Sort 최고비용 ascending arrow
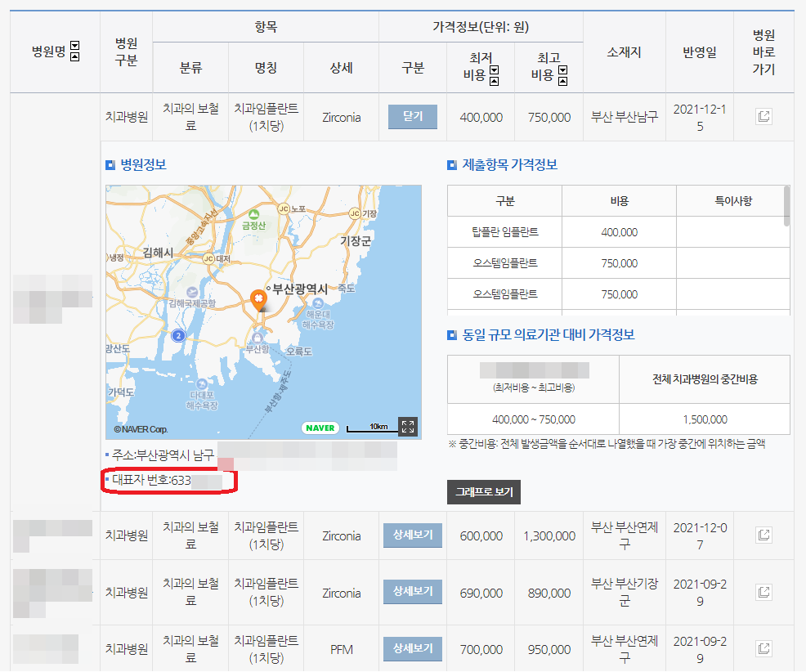 pos(563,81)
